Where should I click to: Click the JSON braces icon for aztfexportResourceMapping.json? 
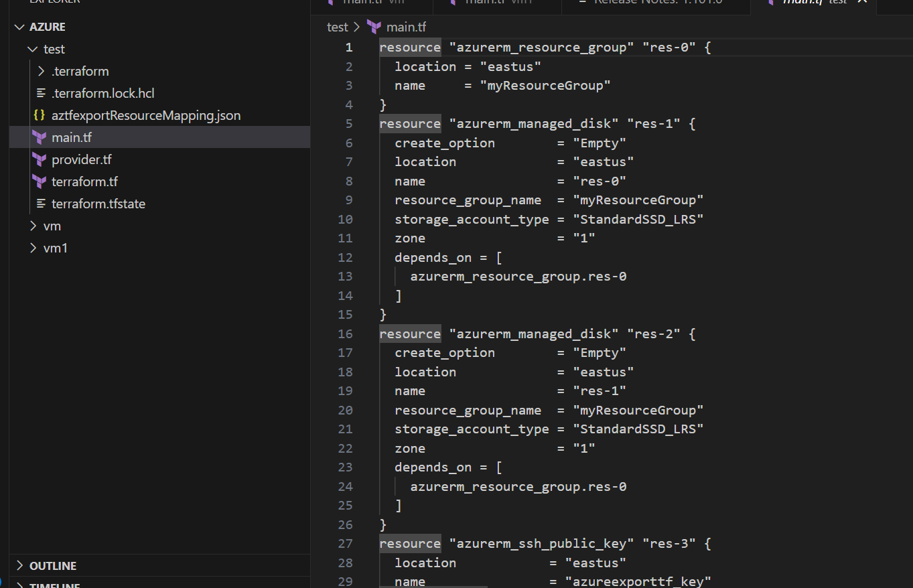click(40, 115)
